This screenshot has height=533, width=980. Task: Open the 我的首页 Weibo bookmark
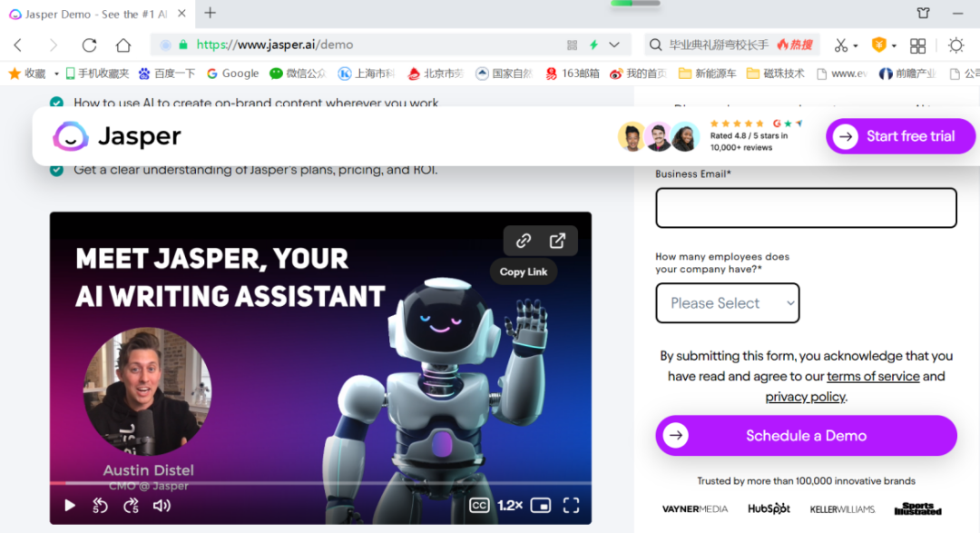tap(638, 74)
